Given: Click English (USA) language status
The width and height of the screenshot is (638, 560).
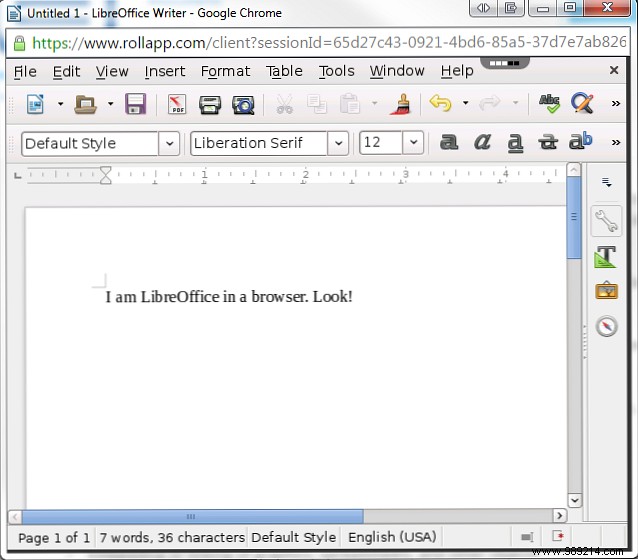Looking at the screenshot, I should point(392,537).
